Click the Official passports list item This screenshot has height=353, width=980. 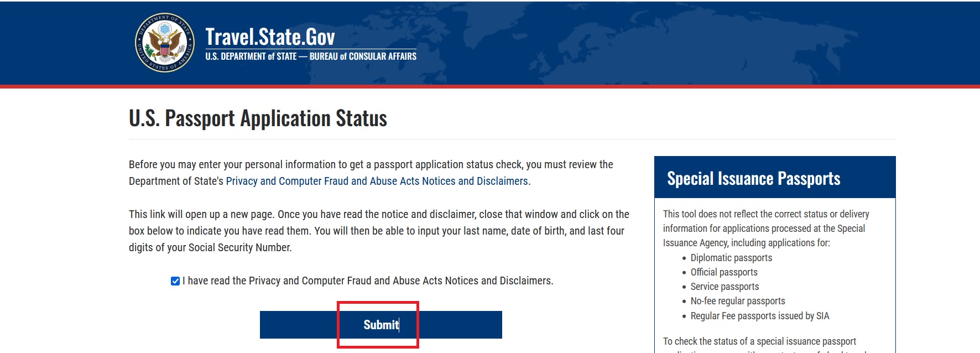click(724, 272)
